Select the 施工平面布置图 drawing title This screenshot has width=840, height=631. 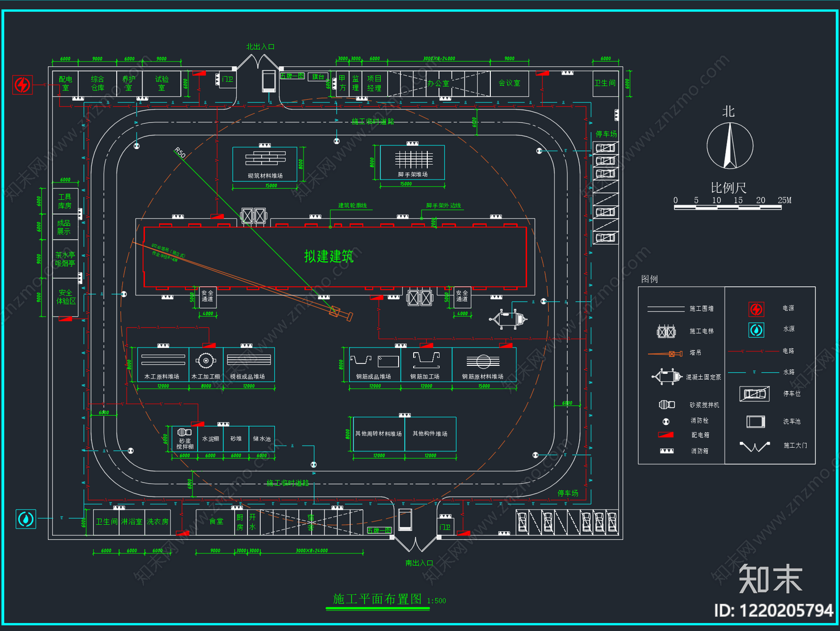click(x=377, y=599)
